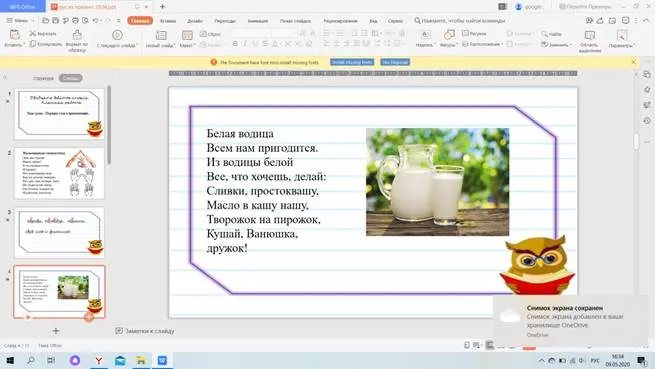This screenshot has width=655, height=369.
Task: Select slide 2 thumbnail with hands picture
Action: coord(59,173)
